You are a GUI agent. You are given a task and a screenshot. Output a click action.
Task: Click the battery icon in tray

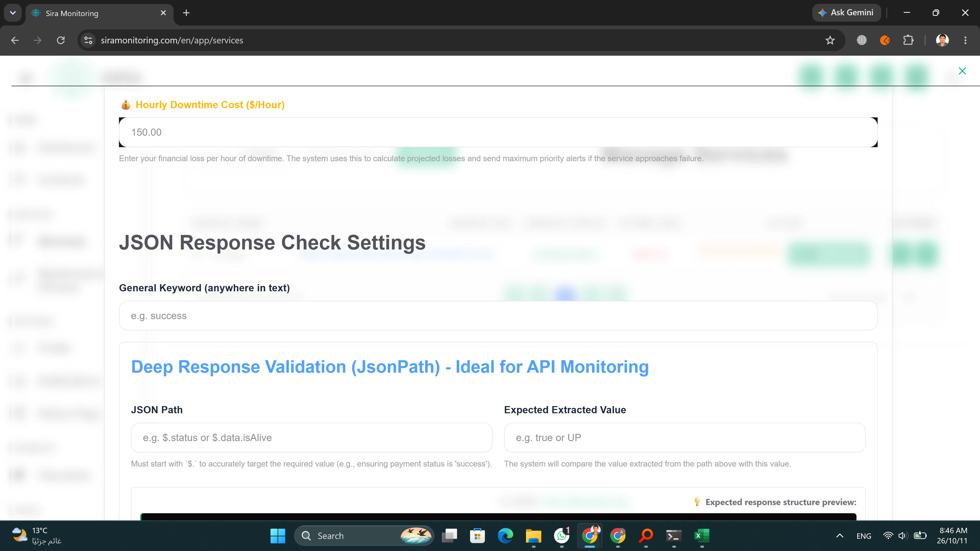click(x=920, y=536)
